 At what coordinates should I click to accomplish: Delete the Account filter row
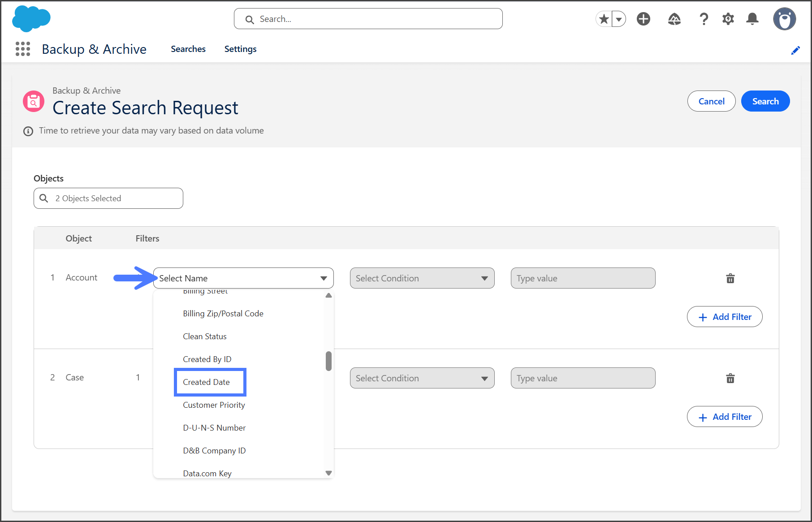730,278
